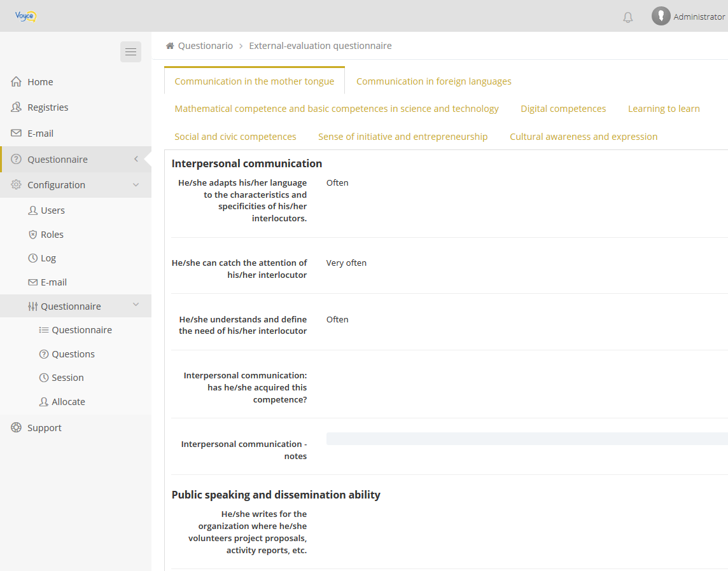Collapse the Questionnaire submenu chevron under Configuration
This screenshot has height=571, width=728.
136,305
